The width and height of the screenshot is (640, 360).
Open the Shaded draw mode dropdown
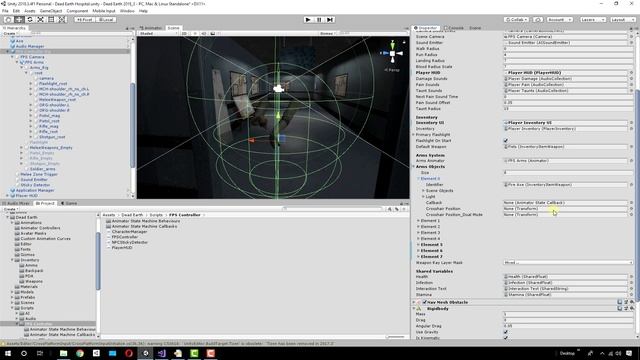pyautogui.click(x=158, y=33)
